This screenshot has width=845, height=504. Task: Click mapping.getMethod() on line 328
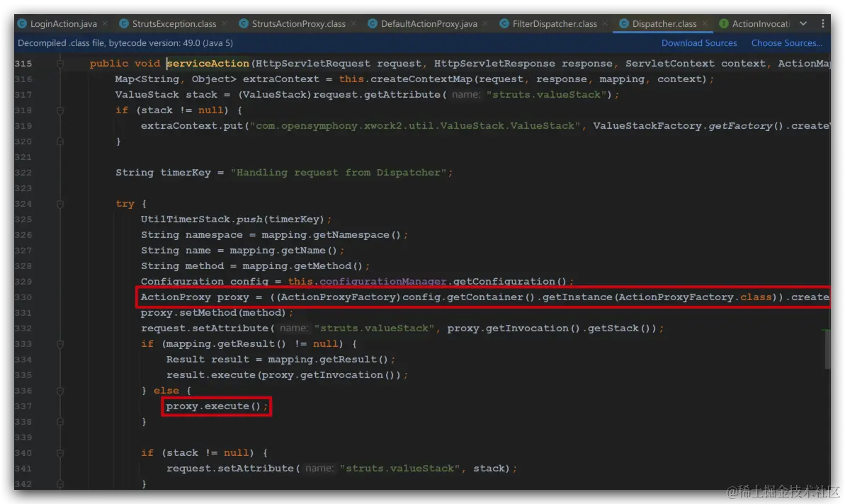coord(302,267)
